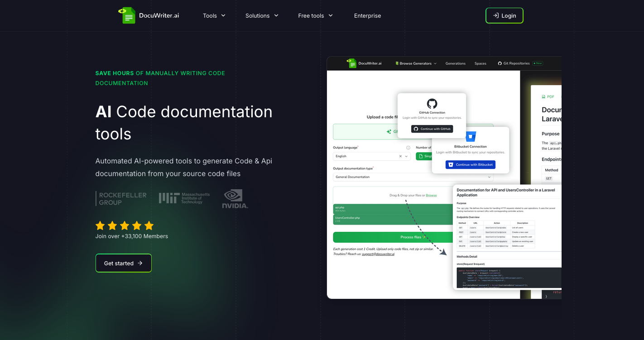The height and width of the screenshot is (340, 644).
Task: Click the first gold rating star
Action: pos(100,225)
